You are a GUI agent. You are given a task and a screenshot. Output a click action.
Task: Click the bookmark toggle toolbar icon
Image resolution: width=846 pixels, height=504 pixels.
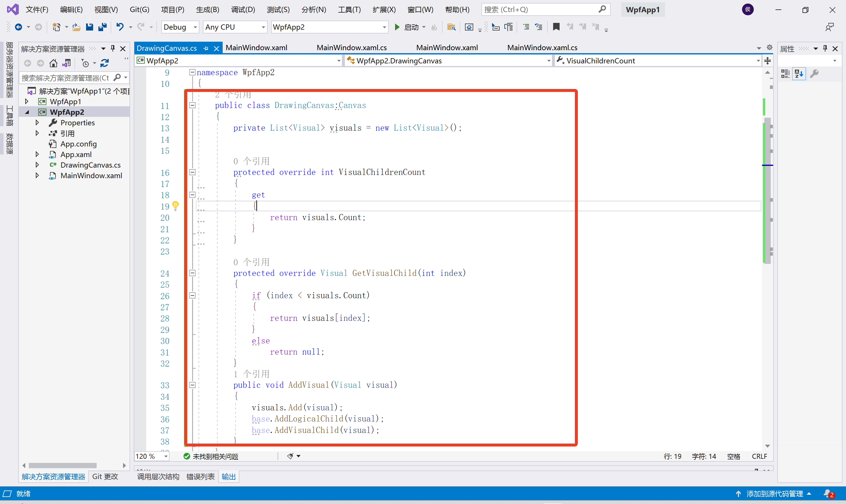[556, 27]
